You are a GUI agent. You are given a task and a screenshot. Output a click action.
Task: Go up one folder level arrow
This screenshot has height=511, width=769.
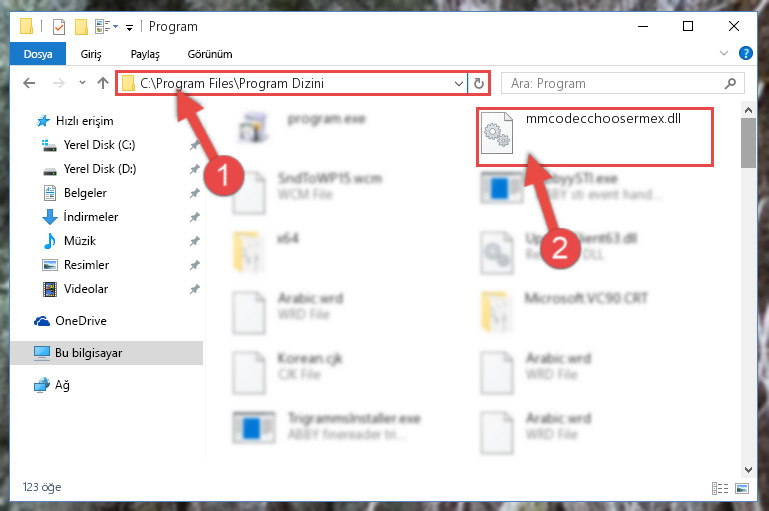tap(103, 83)
